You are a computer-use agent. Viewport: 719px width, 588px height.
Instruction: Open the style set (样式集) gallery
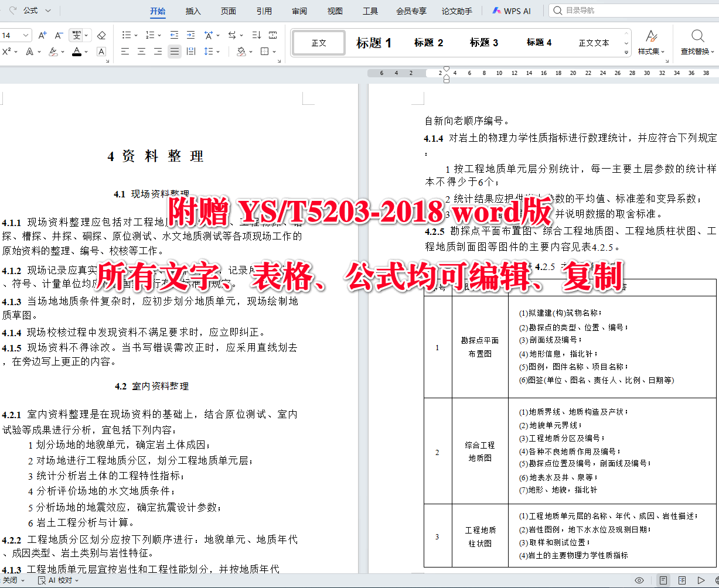[x=651, y=42]
